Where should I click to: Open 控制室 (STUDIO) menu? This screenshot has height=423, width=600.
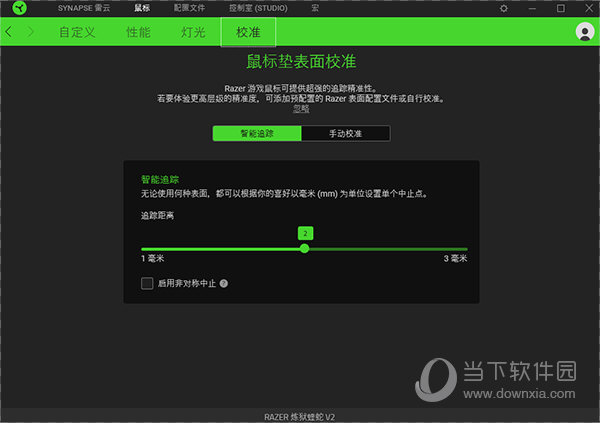point(258,8)
